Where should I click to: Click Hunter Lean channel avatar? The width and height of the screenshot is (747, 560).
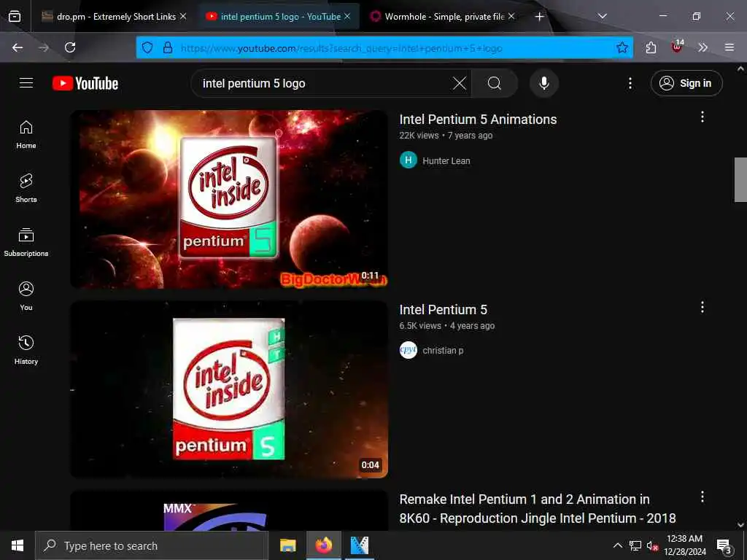tap(409, 160)
